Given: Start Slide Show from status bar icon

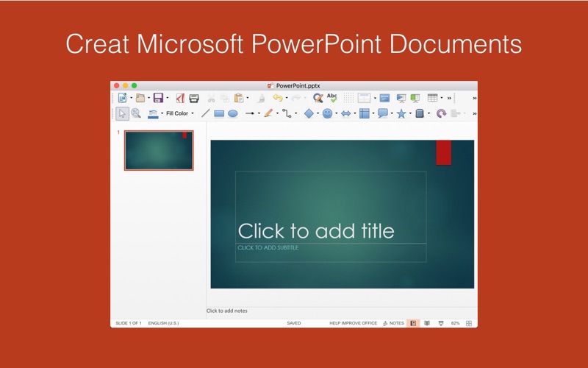Looking at the screenshot, I should point(441,323).
